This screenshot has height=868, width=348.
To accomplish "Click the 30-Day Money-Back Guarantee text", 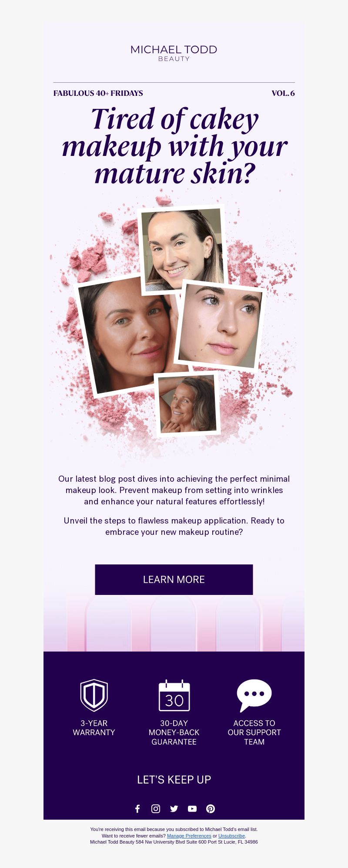I will (174, 733).
